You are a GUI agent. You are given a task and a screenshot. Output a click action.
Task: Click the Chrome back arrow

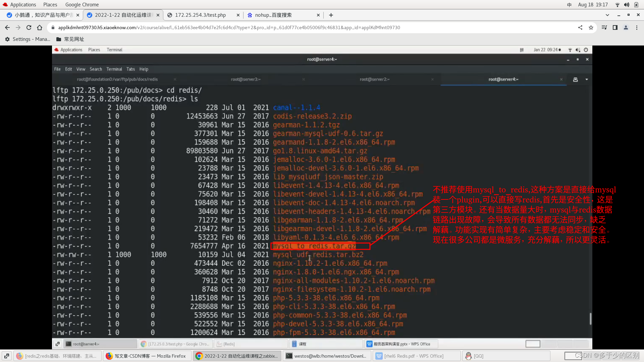click(x=7, y=27)
